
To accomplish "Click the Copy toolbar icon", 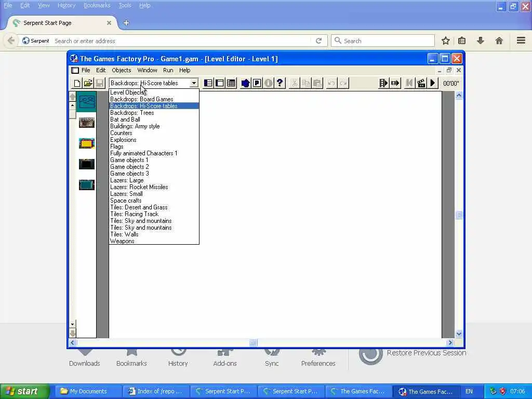I will 305,83.
